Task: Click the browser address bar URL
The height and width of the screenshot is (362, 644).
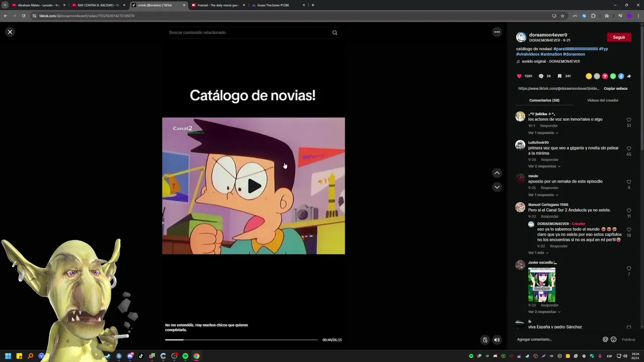Action: (x=87, y=16)
